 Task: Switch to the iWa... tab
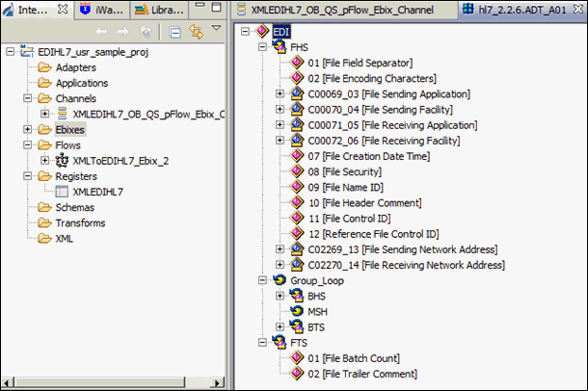coord(101,10)
